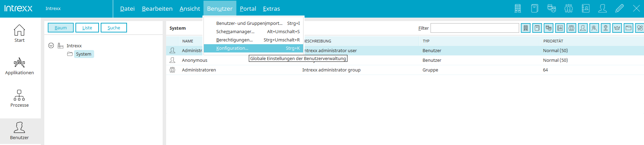Click header three-people group icon
Image resolution: width=644 pixels, height=145 pixels.
569,8
